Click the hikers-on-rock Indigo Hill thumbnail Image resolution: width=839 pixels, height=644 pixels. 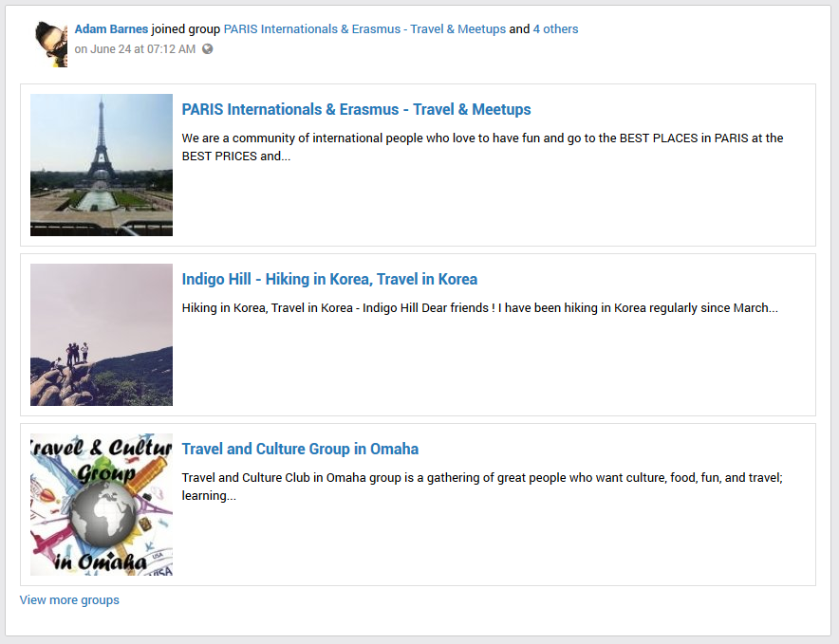click(102, 335)
